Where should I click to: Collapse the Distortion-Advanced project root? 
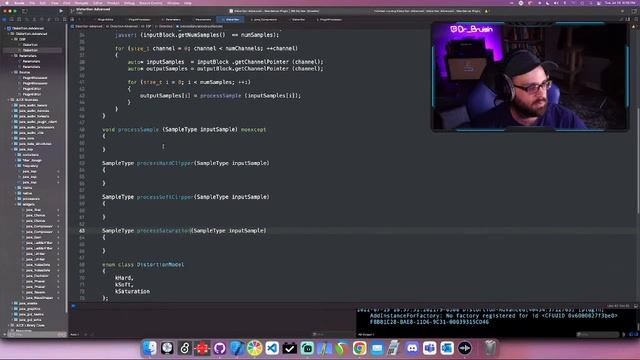tap(5, 29)
